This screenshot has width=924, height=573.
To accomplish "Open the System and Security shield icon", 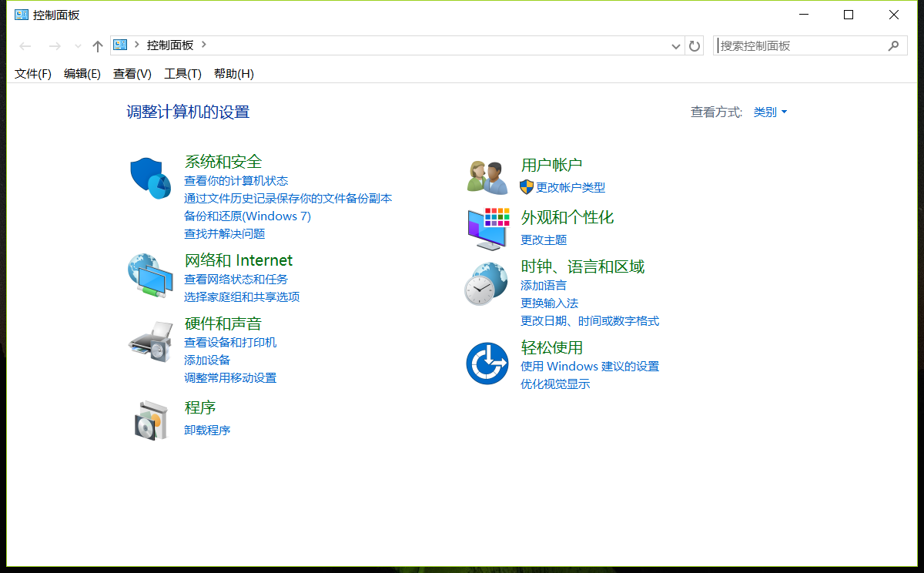I will [x=150, y=178].
